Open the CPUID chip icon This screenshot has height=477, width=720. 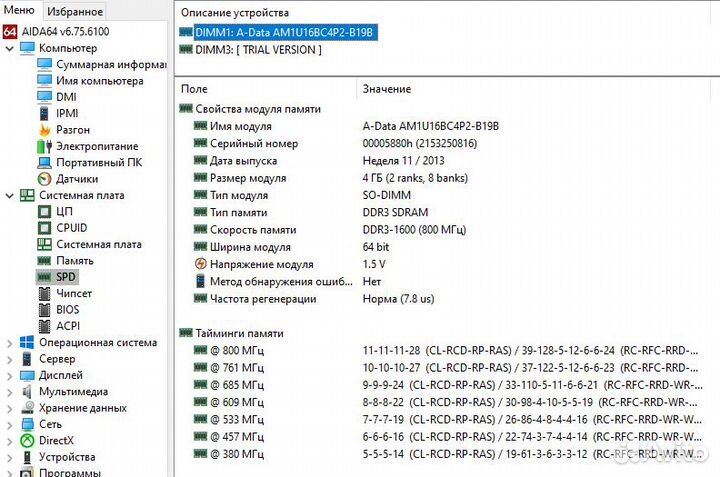point(44,228)
